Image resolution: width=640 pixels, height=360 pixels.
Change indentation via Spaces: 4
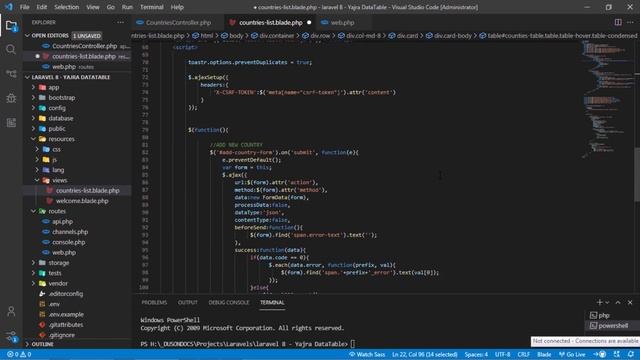pyautogui.click(x=476, y=354)
